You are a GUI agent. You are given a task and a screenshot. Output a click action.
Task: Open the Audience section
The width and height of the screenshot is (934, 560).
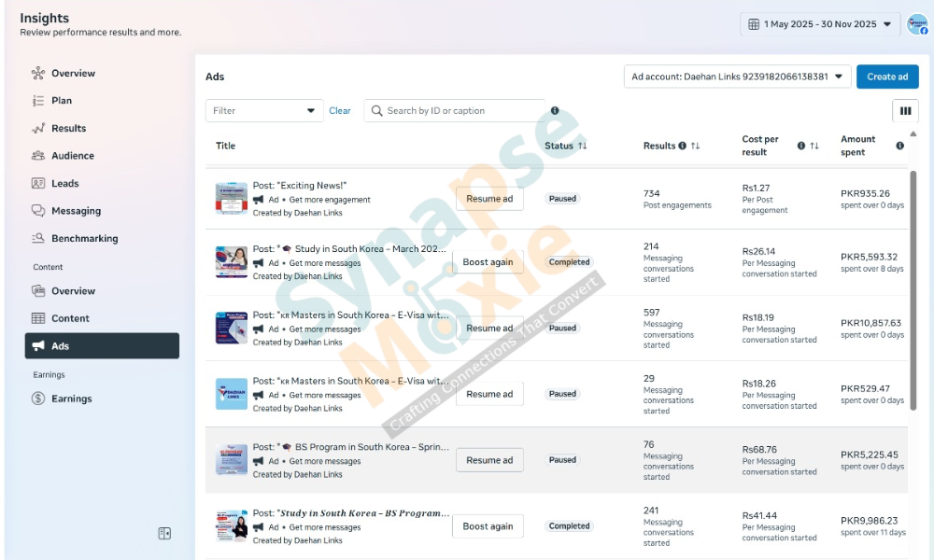(x=72, y=156)
